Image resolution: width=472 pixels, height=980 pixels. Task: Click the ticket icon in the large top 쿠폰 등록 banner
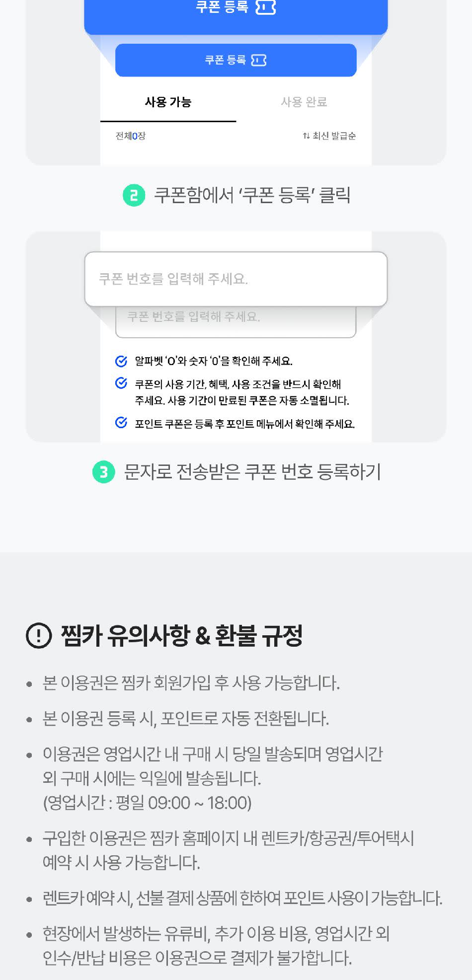265,7
